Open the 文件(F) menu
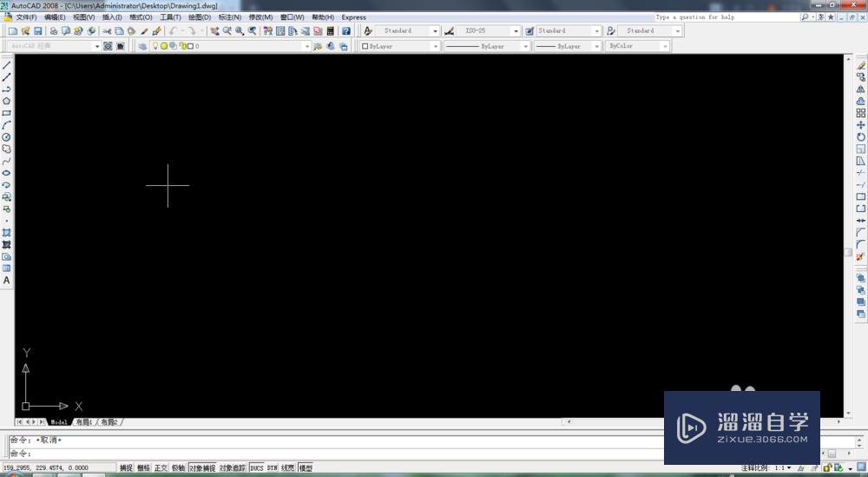Image resolution: width=868 pixels, height=477 pixels. (26, 17)
